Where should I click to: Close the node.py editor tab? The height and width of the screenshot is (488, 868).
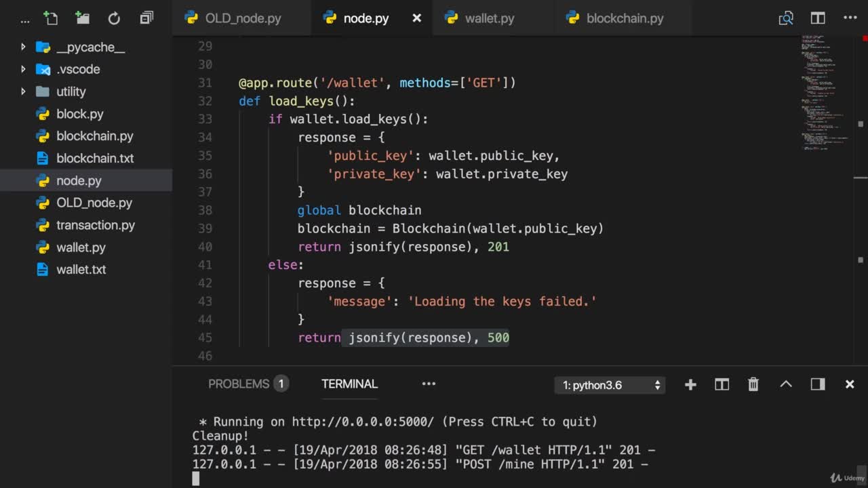coord(417,18)
